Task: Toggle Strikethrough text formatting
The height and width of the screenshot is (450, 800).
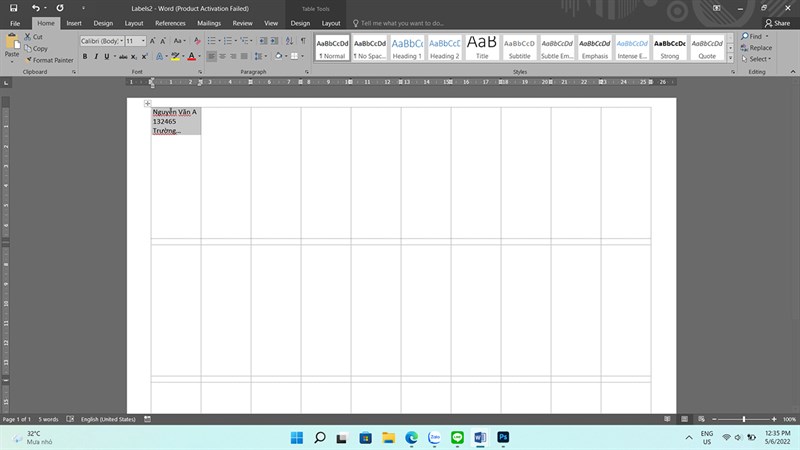Action: click(121, 56)
